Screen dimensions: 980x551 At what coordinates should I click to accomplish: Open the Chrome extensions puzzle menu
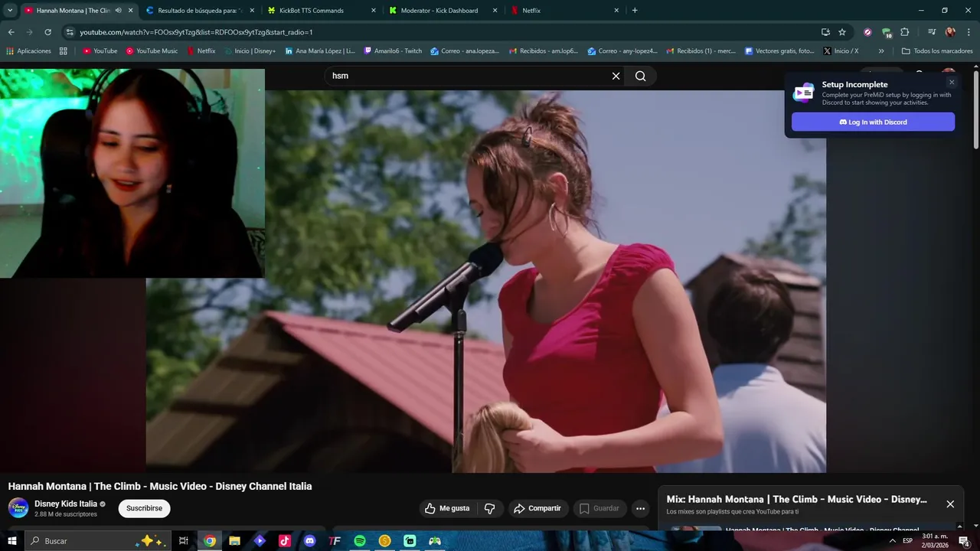click(x=904, y=32)
